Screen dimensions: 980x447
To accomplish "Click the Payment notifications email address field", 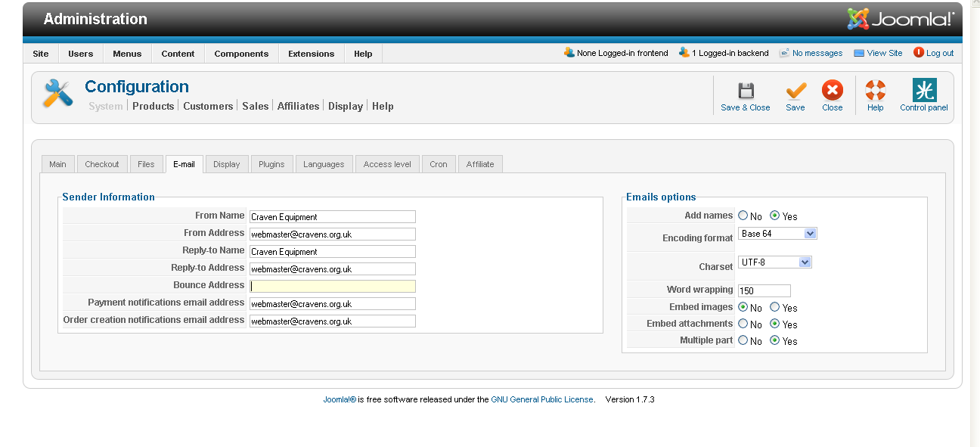I will tap(333, 303).
